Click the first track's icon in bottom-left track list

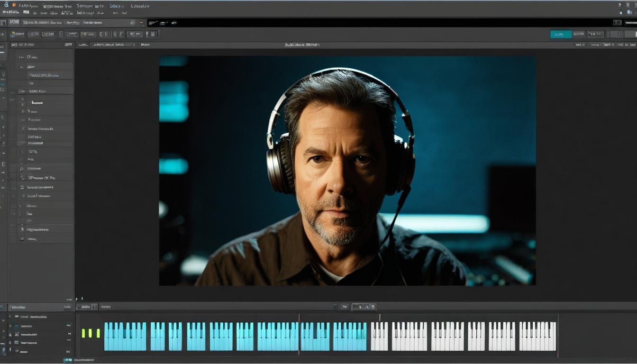pyautogui.click(x=17, y=316)
